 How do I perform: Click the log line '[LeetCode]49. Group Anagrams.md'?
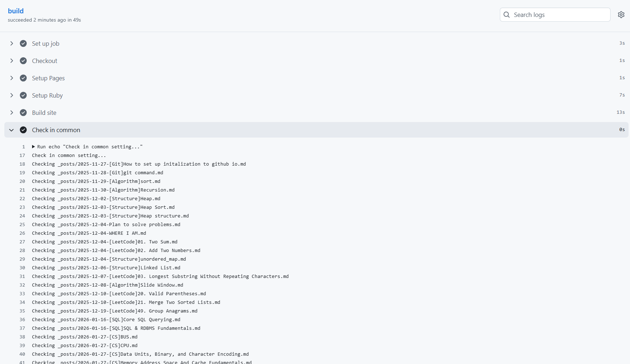(x=115, y=311)
